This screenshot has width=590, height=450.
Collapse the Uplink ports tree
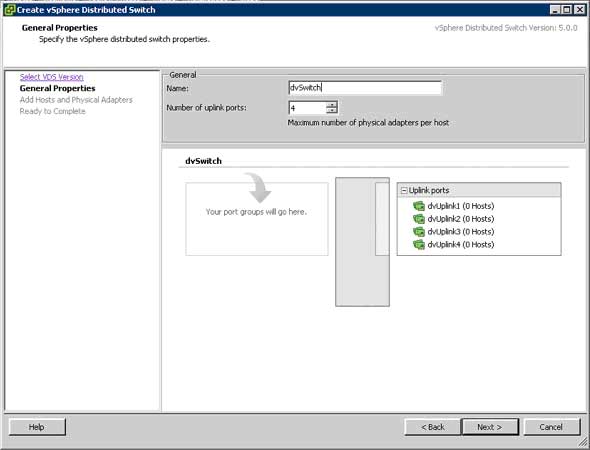pyautogui.click(x=404, y=191)
